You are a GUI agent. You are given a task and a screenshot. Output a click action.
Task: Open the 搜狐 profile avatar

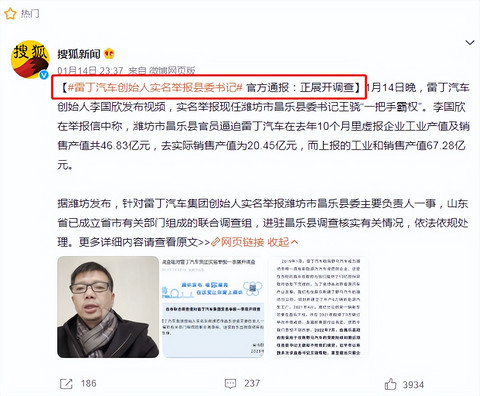30,60
